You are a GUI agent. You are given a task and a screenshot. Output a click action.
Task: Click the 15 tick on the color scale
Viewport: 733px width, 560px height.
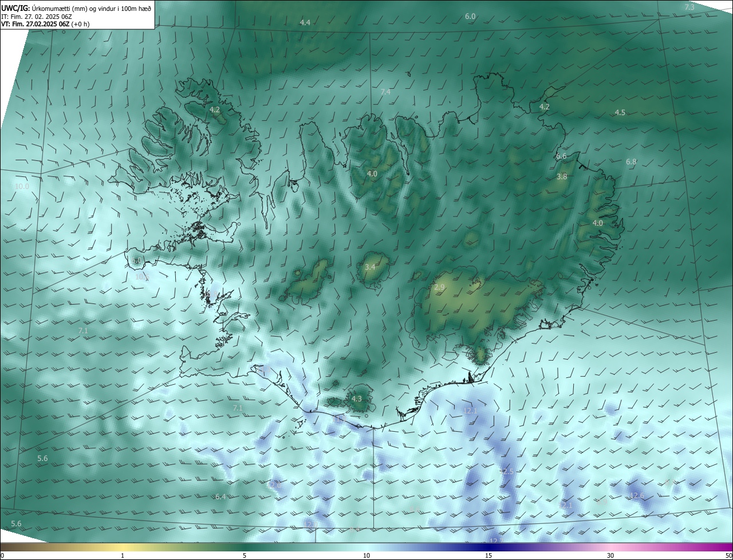point(488,555)
